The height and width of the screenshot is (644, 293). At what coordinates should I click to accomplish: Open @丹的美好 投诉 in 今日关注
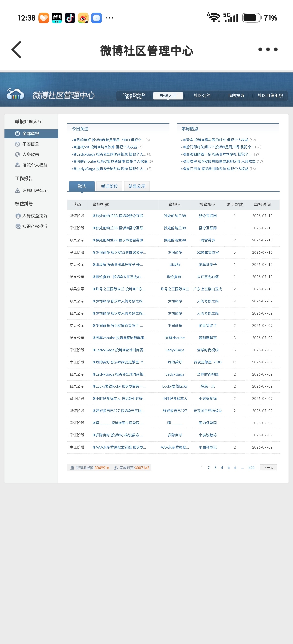[109, 140]
